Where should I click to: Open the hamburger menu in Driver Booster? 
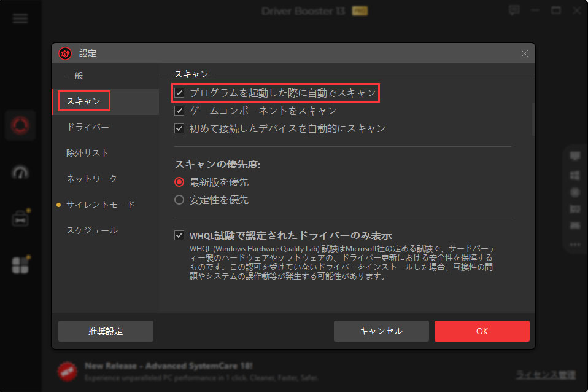click(20, 18)
